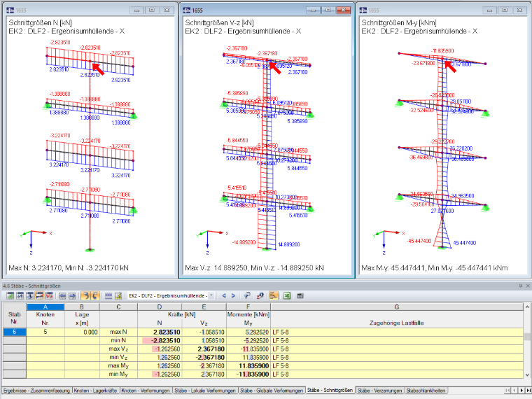Click the max My value 11.835900 cell

[x=248, y=365]
